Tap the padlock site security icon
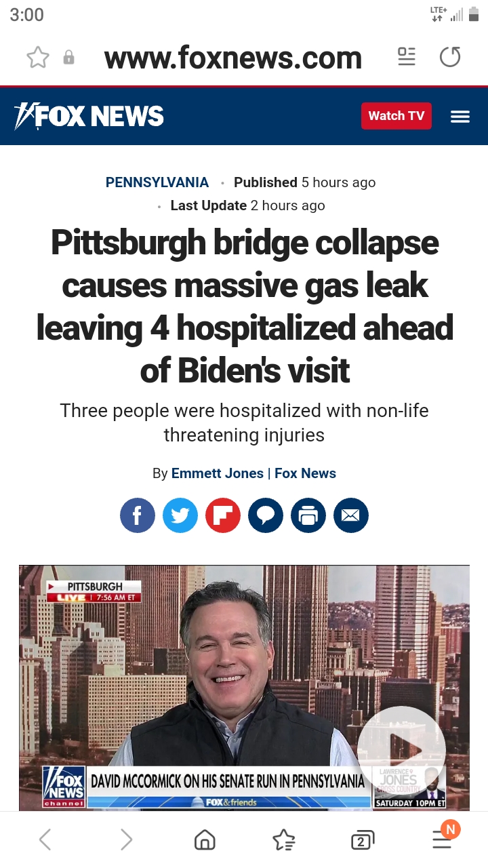The image size is (488, 868). (x=68, y=58)
